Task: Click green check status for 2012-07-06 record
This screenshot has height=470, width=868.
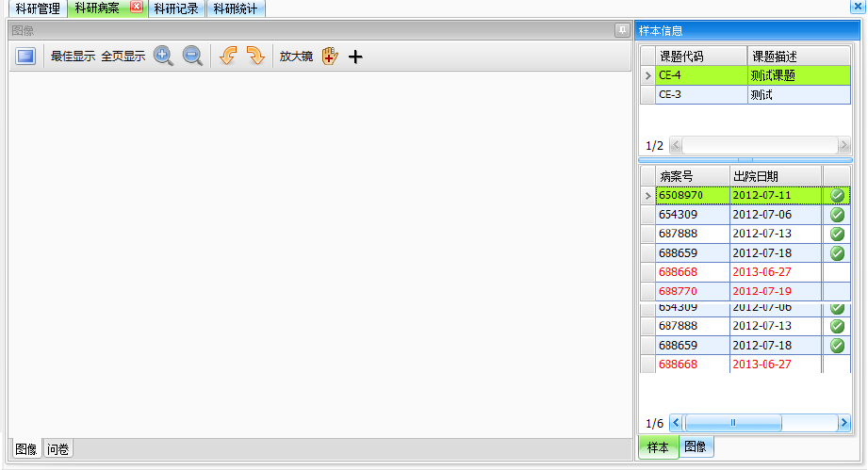Action: [837, 215]
